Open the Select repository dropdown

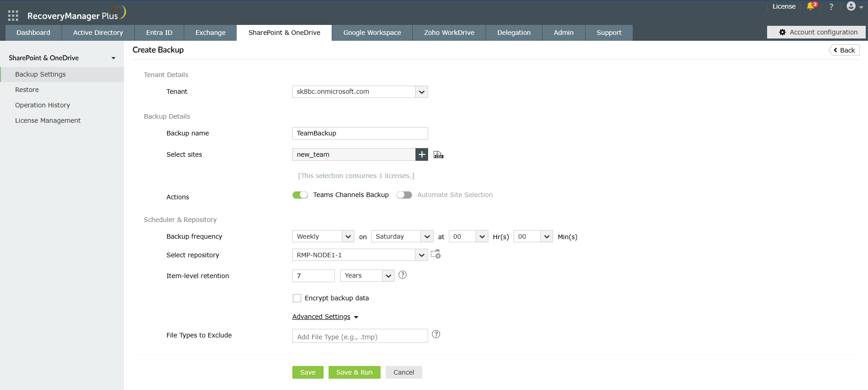point(360,255)
